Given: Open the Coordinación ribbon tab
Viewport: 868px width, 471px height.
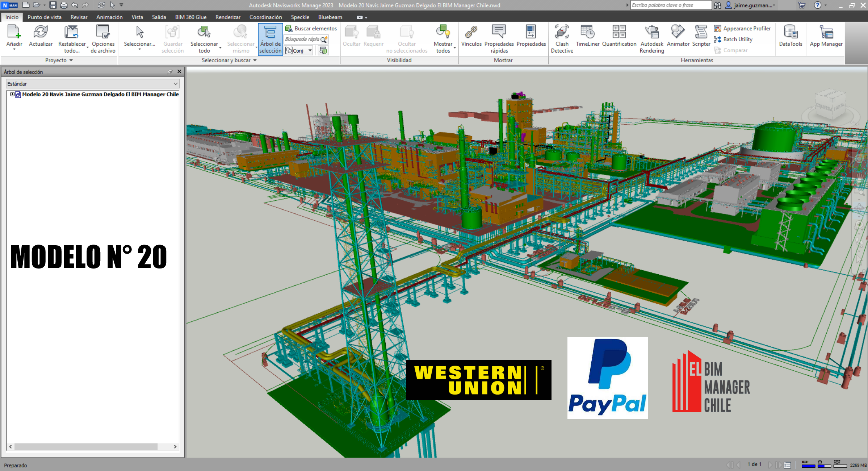Looking at the screenshot, I should [265, 17].
